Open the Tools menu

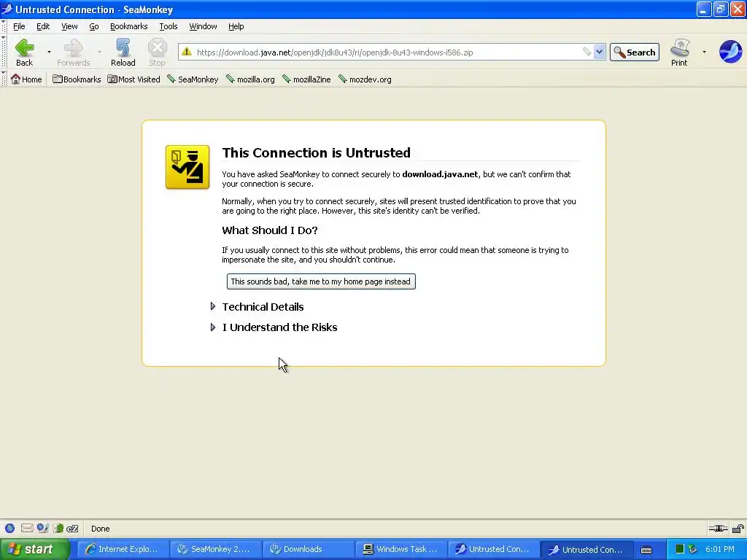click(169, 26)
